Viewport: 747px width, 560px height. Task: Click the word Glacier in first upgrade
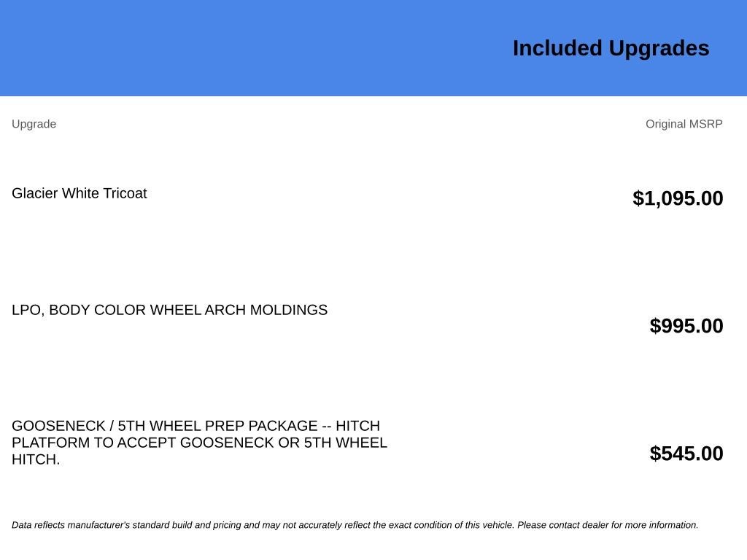35,193
